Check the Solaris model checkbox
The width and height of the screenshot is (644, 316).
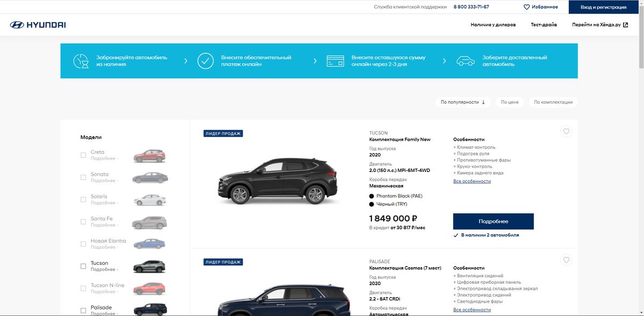point(83,199)
